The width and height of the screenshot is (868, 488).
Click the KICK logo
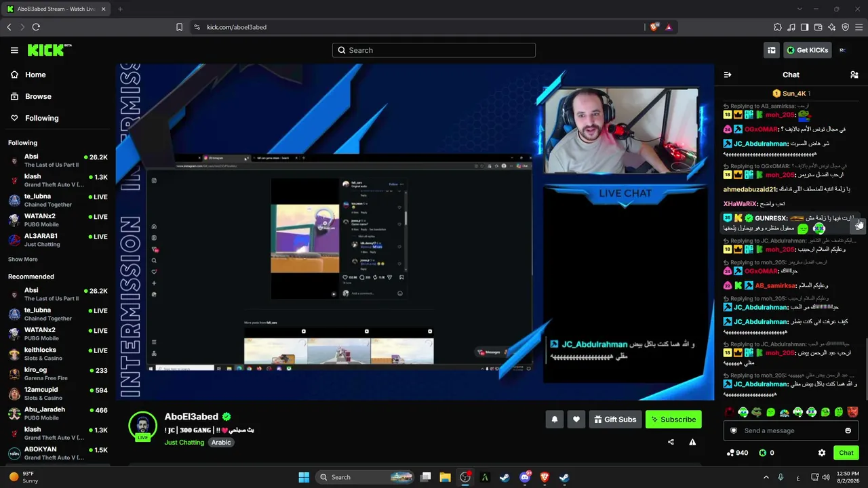(50, 50)
